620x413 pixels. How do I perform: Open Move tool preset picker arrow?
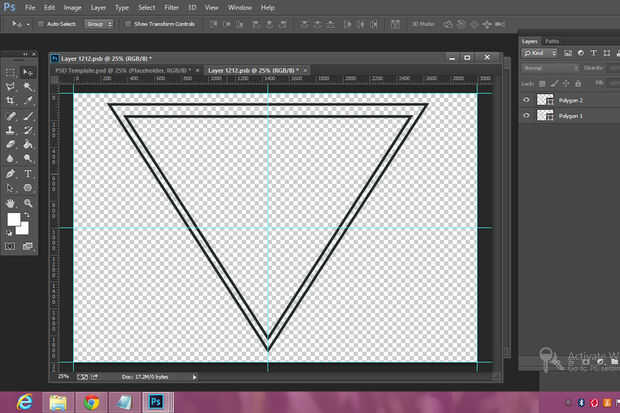pos(28,25)
